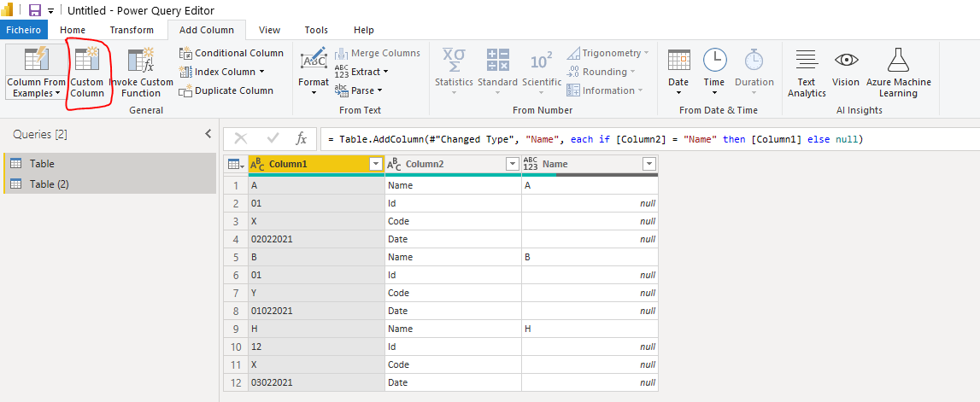Open the table menu icon in grid corner
The image size is (980, 402).
(x=236, y=164)
